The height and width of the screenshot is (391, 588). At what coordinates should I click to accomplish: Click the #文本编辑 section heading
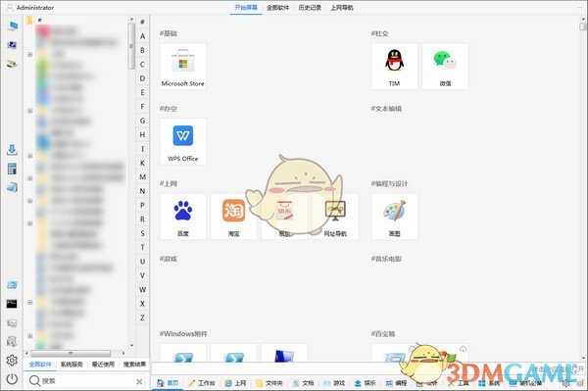tap(386, 109)
